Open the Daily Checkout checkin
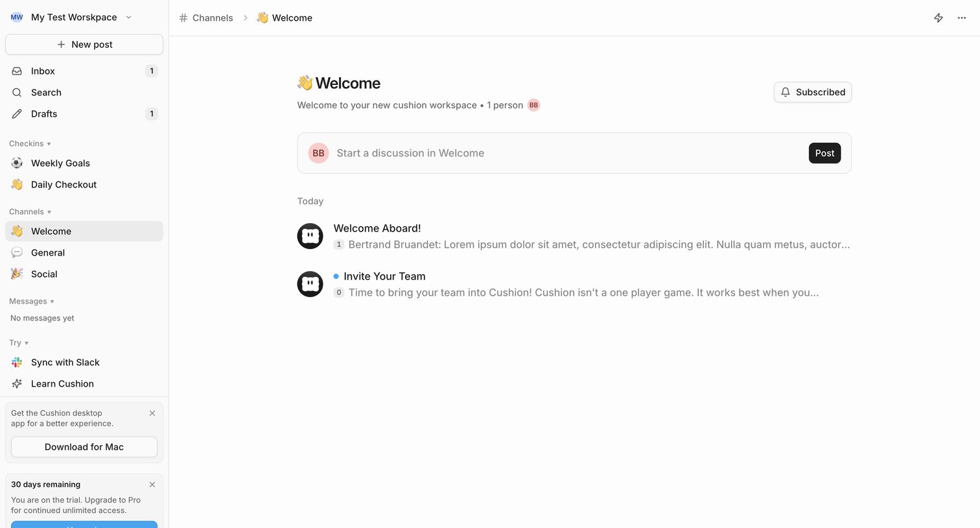The width and height of the screenshot is (980, 528). (84, 185)
